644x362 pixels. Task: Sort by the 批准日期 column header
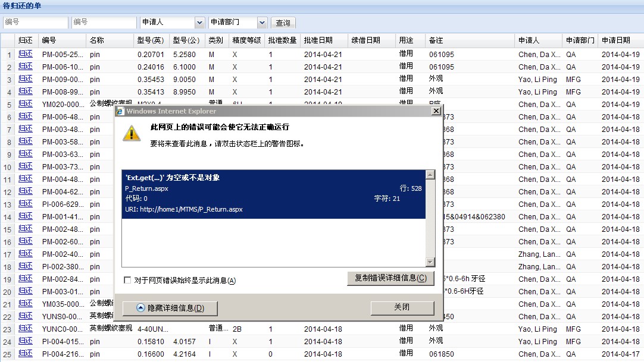click(324, 40)
